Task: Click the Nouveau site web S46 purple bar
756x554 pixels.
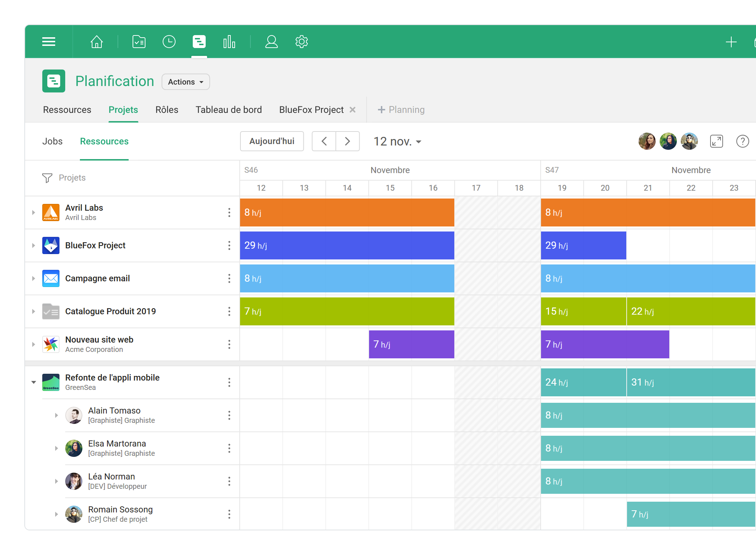Action: tap(412, 344)
